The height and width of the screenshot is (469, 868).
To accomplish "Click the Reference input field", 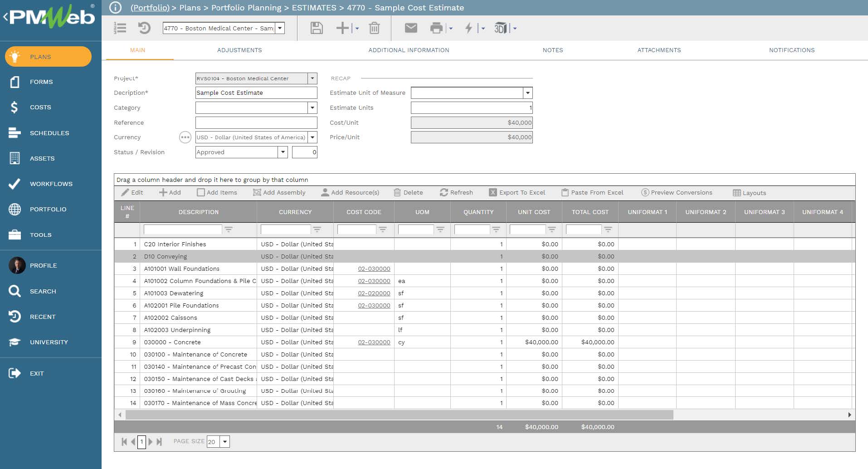I will point(256,122).
